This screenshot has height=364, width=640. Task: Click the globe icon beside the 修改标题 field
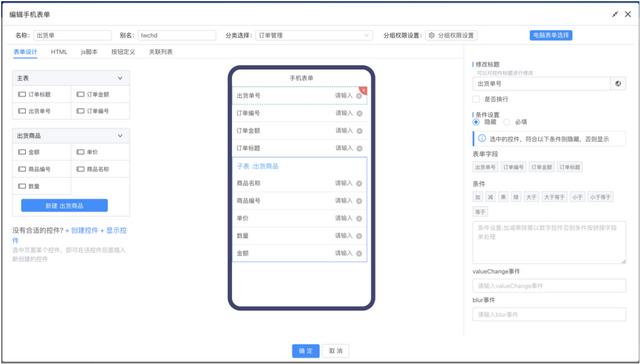[618, 84]
